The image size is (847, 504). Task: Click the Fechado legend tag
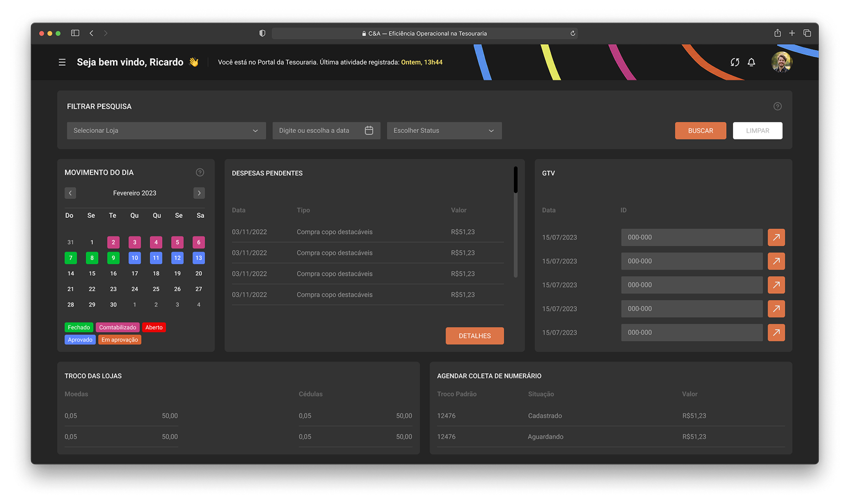(x=79, y=328)
